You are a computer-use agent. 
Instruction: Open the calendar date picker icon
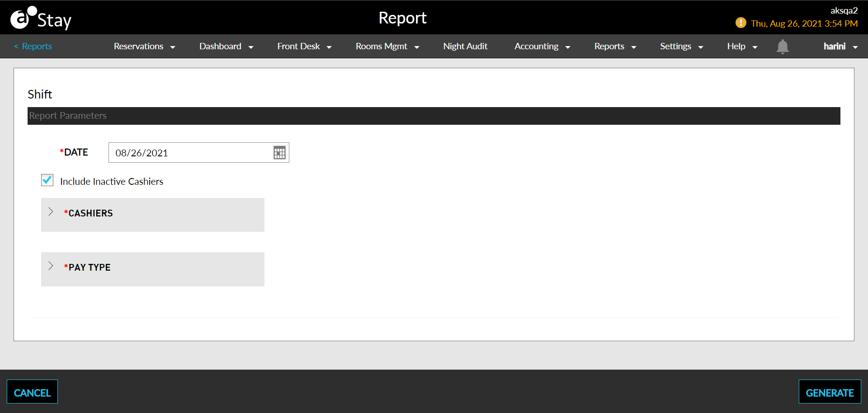click(279, 153)
